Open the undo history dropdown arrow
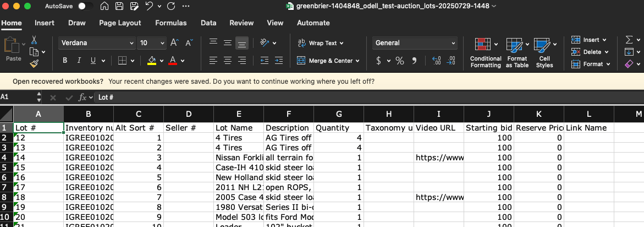 coord(159,7)
